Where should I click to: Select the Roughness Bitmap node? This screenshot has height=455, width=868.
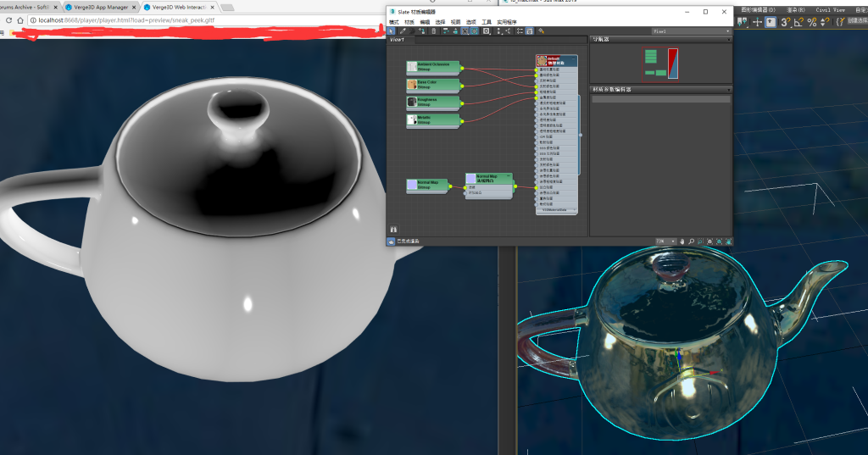[x=433, y=103]
